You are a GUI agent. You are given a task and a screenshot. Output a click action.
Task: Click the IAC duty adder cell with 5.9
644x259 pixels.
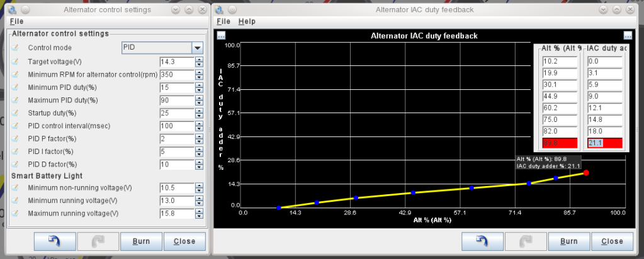[x=604, y=85]
